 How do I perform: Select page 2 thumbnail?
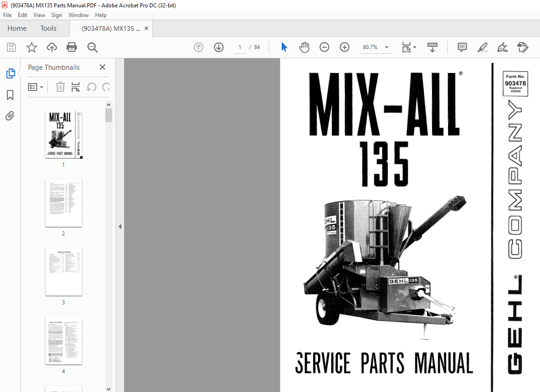click(64, 203)
